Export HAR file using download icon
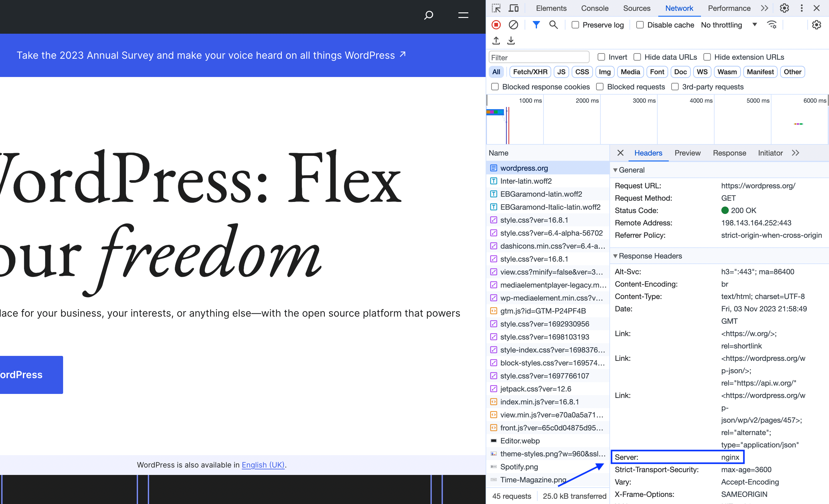This screenshot has height=504, width=829. click(511, 40)
